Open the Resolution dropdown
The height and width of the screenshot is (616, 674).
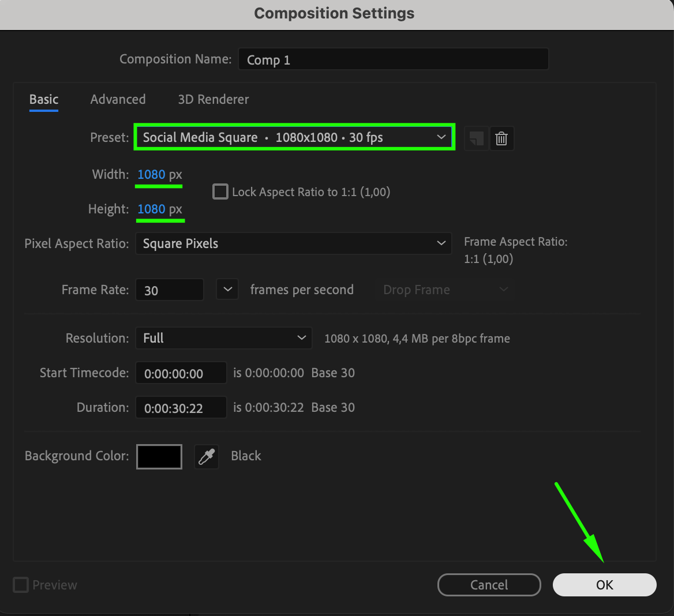click(x=224, y=338)
